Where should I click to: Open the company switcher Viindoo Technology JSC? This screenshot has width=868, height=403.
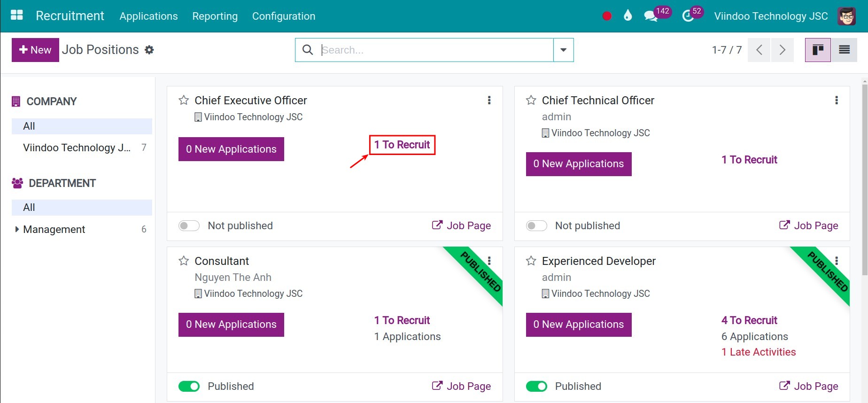[771, 16]
